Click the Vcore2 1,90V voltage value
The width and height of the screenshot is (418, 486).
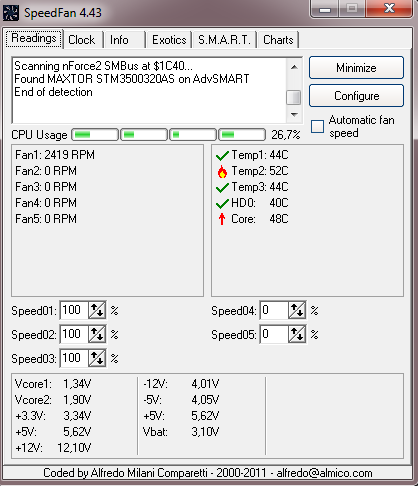[x=77, y=400]
